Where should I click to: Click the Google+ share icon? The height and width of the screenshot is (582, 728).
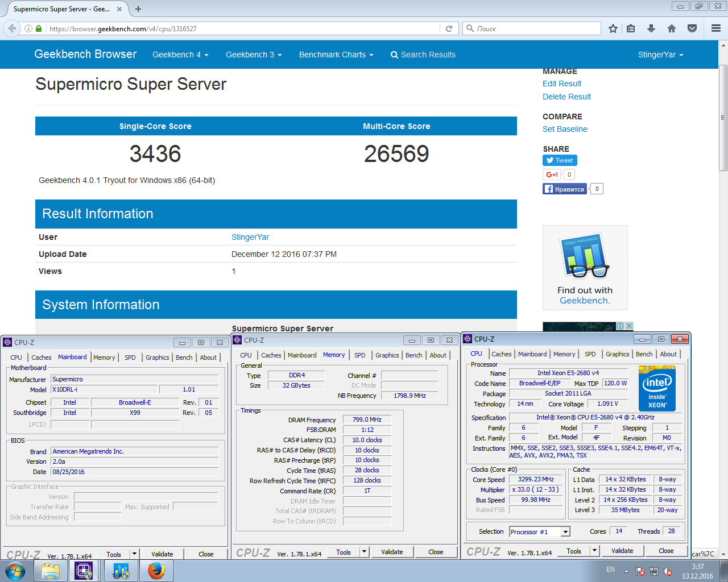tap(552, 174)
